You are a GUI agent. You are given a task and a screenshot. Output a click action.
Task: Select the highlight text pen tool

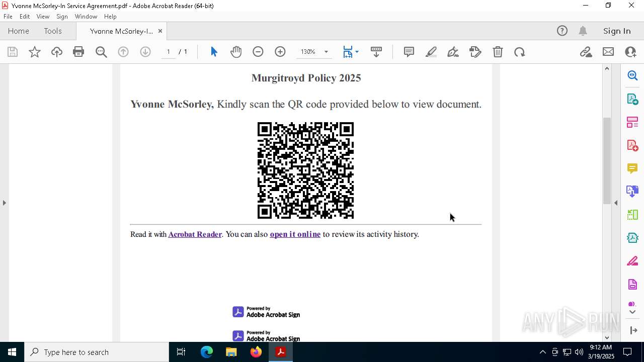[431, 52]
